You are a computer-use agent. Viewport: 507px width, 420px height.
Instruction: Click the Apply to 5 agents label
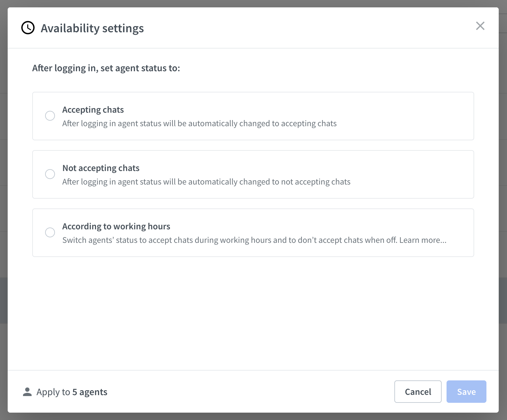point(72,392)
